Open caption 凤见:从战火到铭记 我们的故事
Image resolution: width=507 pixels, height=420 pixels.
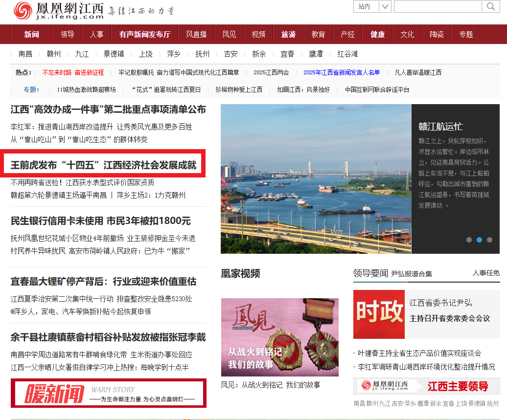click(271, 385)
